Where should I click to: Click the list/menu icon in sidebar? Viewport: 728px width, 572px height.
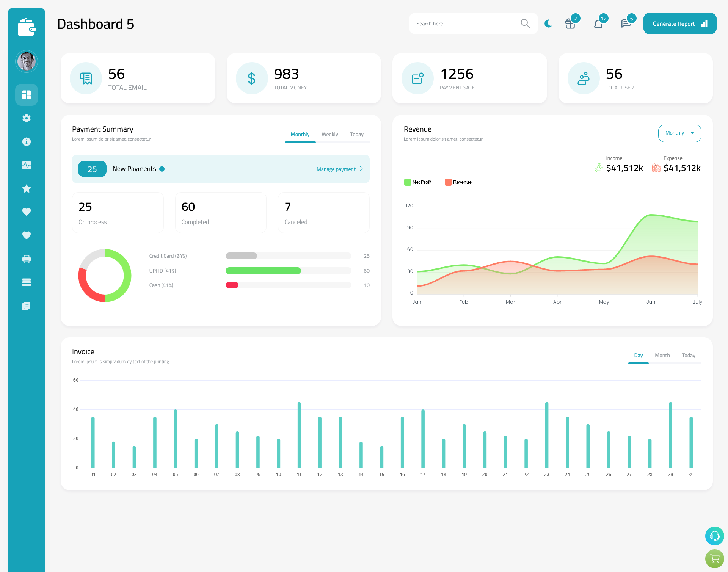(26, 282)
